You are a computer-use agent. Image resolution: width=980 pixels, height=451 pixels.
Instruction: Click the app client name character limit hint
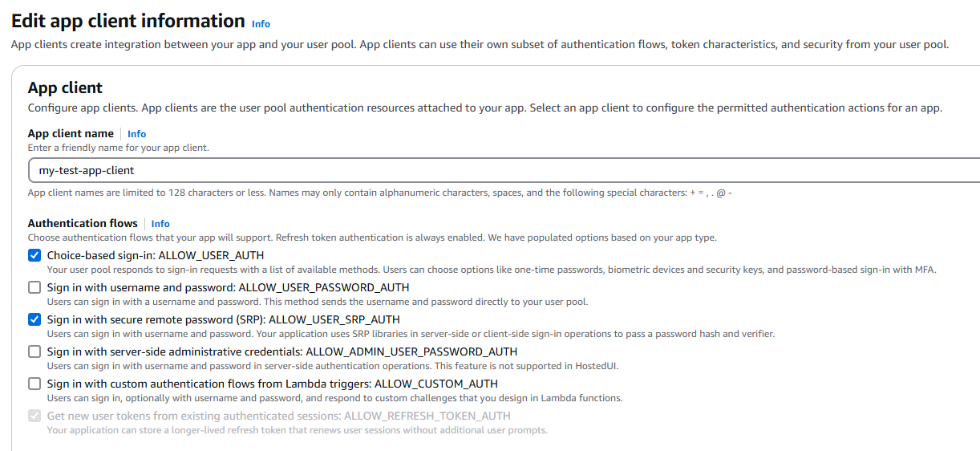click(379, 193)
